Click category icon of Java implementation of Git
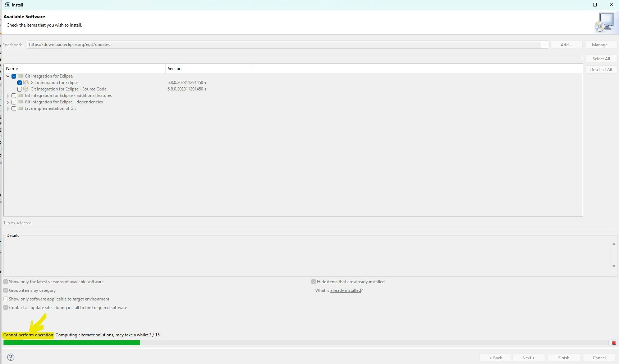Image resolution: width=619 pixels, height=364 pixels. click(x=20, y=108)
